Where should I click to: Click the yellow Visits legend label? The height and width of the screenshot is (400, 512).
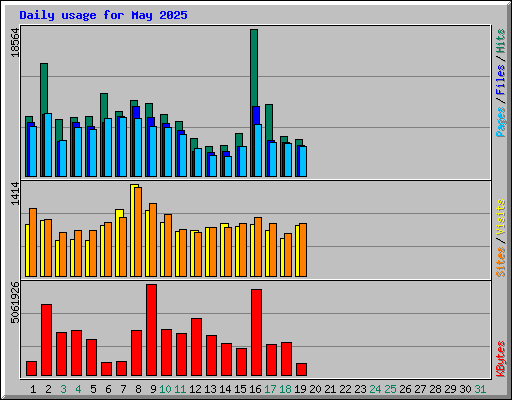[500, 218]
